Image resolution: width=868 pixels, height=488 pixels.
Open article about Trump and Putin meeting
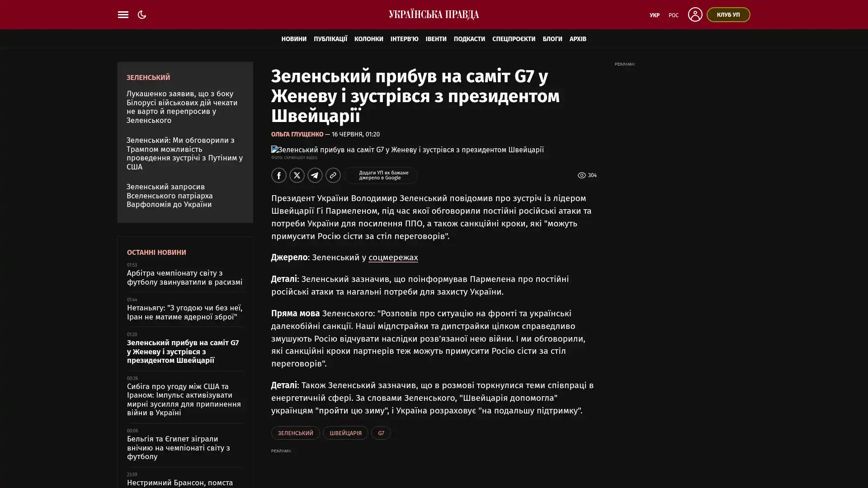184,154
